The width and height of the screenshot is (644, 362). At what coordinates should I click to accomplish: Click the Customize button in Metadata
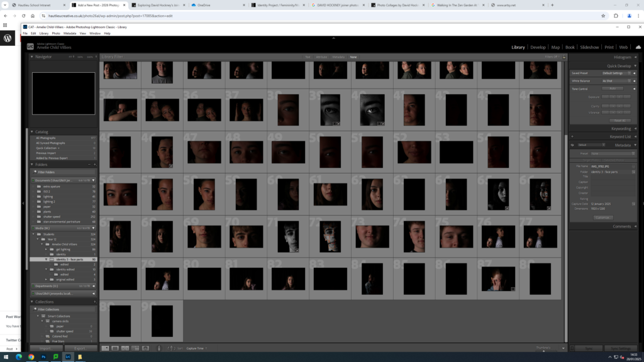603,217
